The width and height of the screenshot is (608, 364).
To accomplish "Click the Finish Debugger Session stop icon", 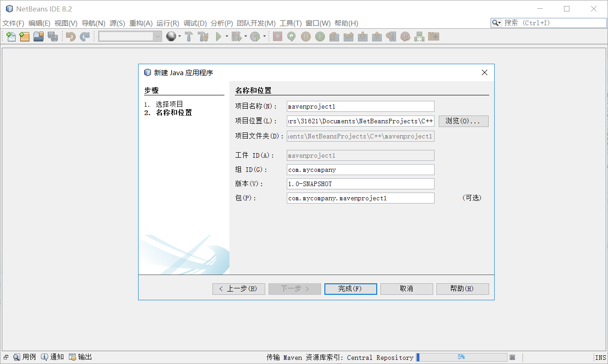I will pos(278,37).
